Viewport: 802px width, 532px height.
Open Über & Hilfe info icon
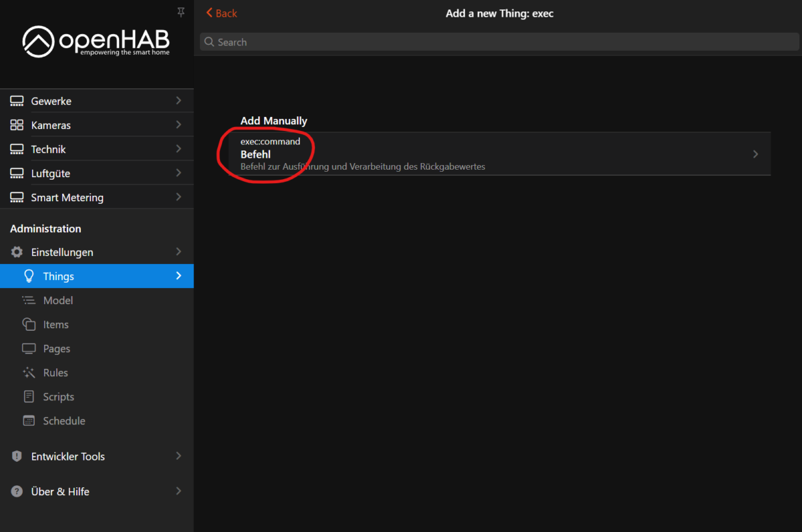coord(16,491)
